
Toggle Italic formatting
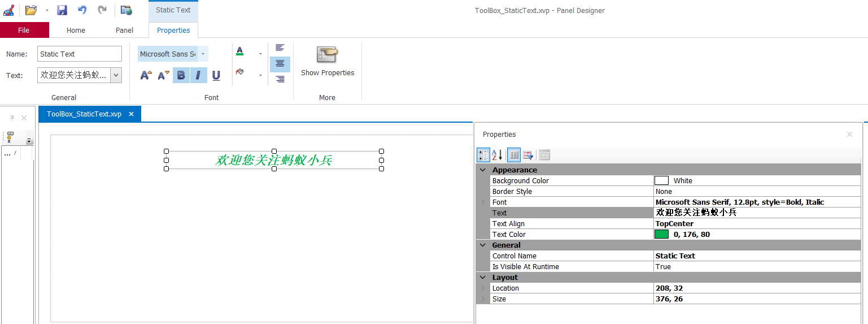[x=198, y=75]
